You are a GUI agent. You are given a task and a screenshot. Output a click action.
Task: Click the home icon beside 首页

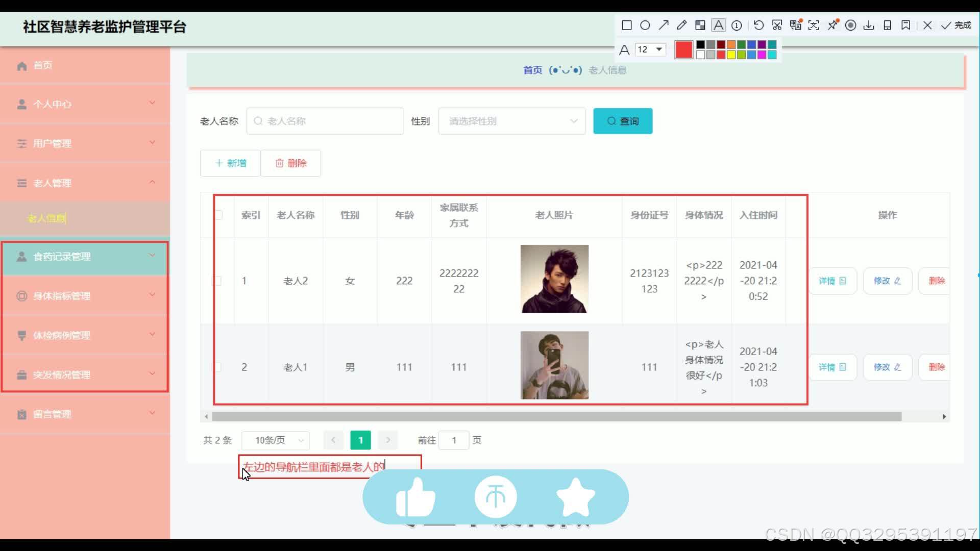click(22, 66)
